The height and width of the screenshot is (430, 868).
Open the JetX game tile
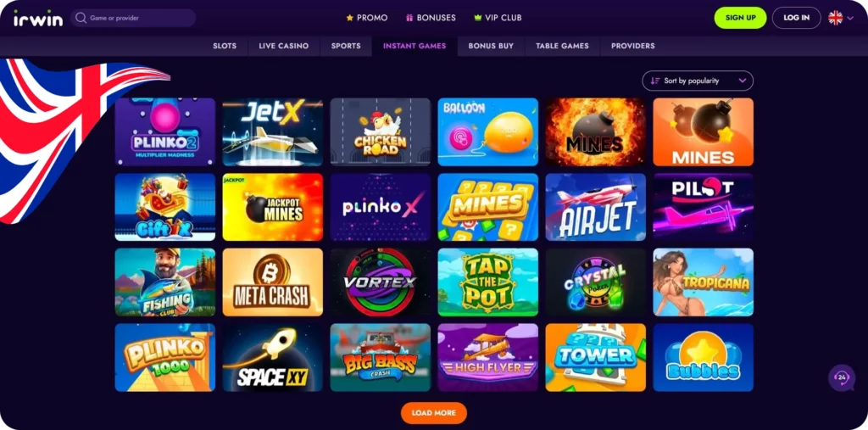tap(272, 131)
